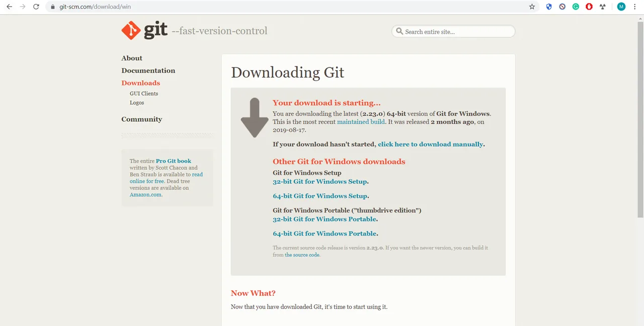Focus the Search entire site field
The width and height of the screenshot is (644, 326).
click(453, 31)
